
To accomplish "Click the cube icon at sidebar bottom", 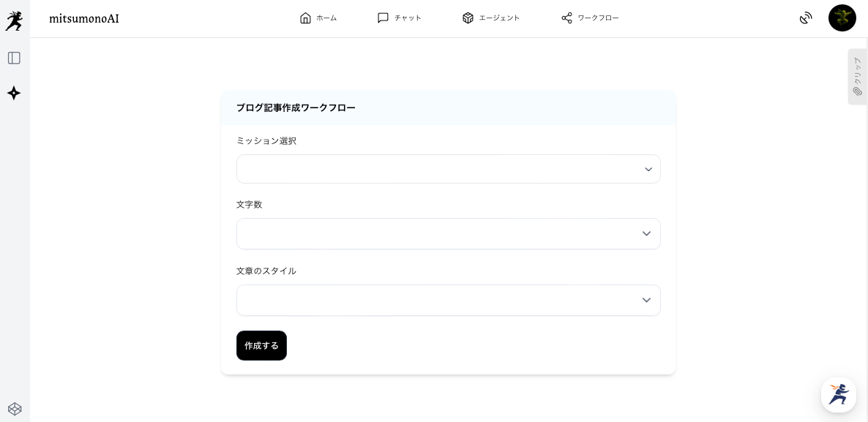I will pos(15,409).
